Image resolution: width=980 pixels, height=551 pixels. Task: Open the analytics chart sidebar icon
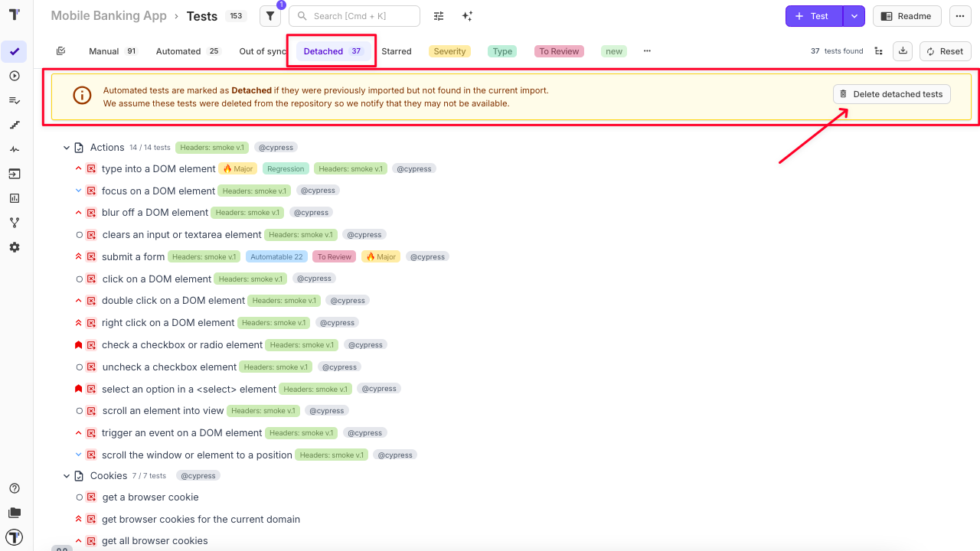(x=15, y=198)
